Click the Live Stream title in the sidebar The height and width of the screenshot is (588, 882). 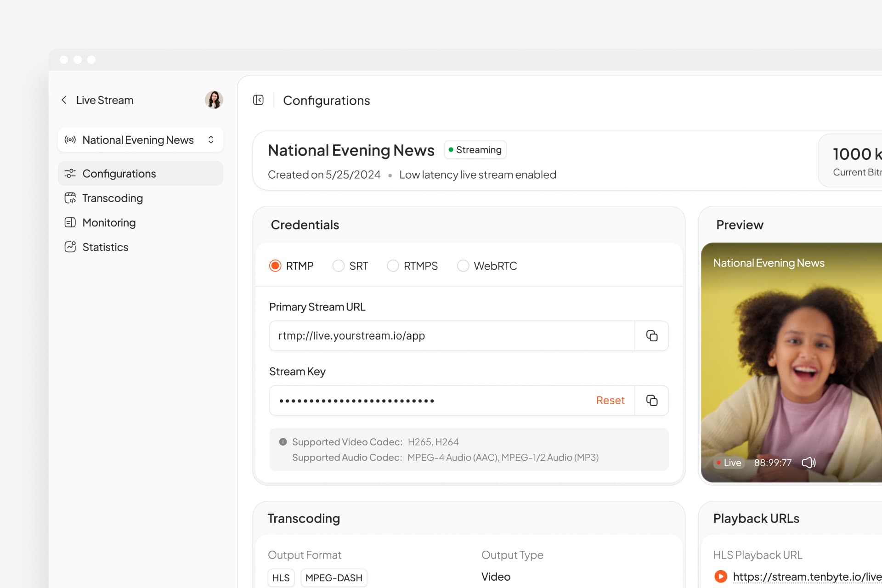[105, 100]
